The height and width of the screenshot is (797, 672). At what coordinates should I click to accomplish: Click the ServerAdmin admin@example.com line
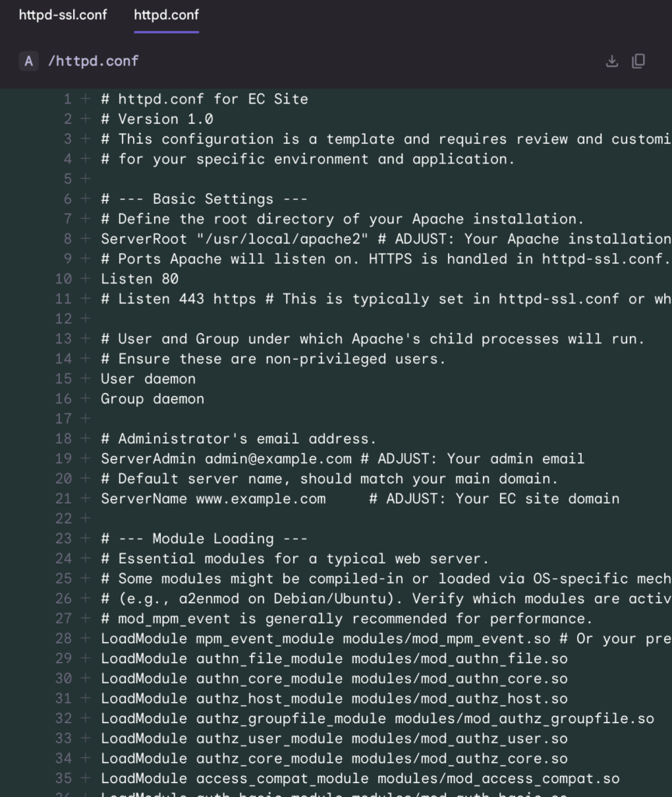pyautogui.click(x=342, y=459)
